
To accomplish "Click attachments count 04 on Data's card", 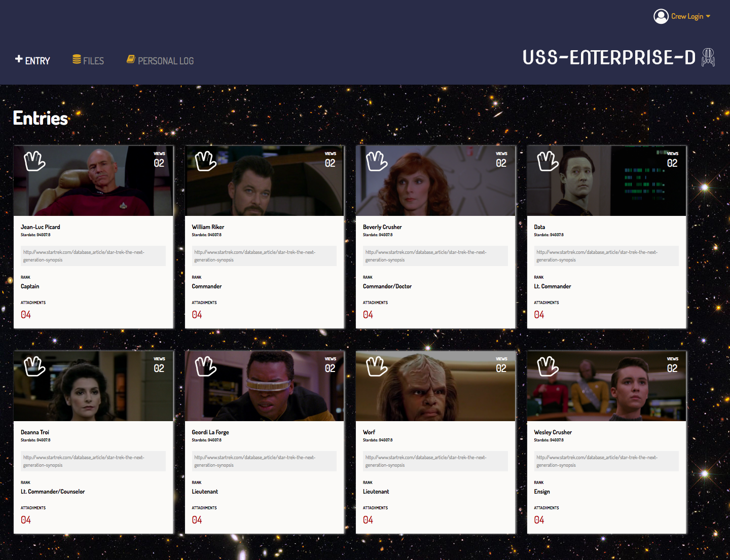I will [539, 315].
